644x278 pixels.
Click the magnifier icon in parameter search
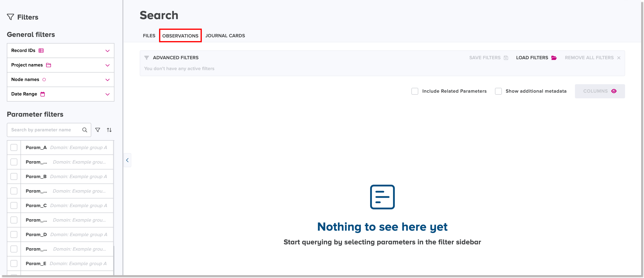tap(85, 130)
